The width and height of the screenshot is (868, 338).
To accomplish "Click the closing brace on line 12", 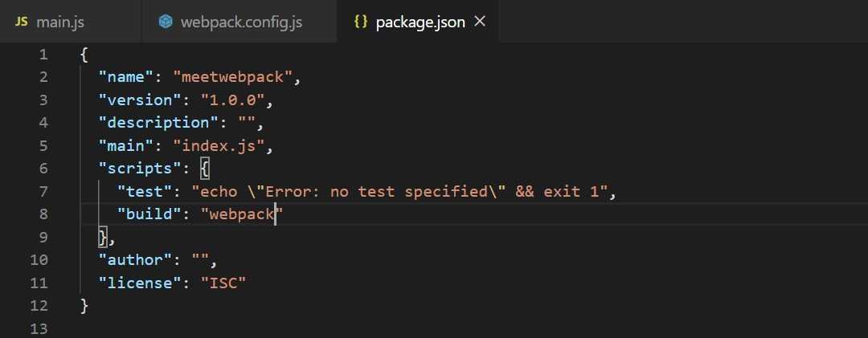I will 84,305.
